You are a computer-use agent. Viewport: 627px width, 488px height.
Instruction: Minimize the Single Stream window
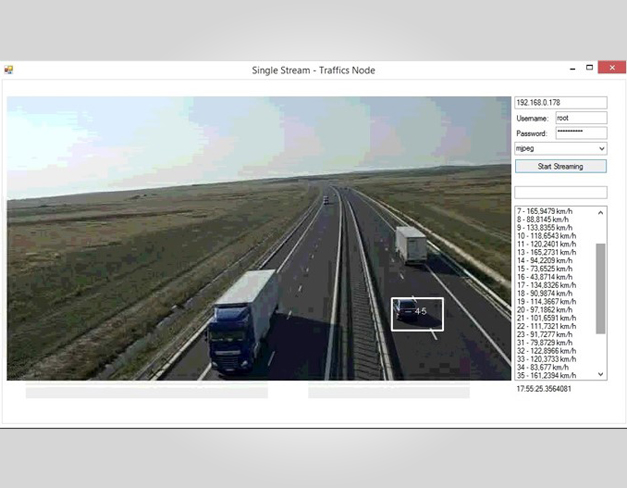pyautogui.click(x=573, y=68)
